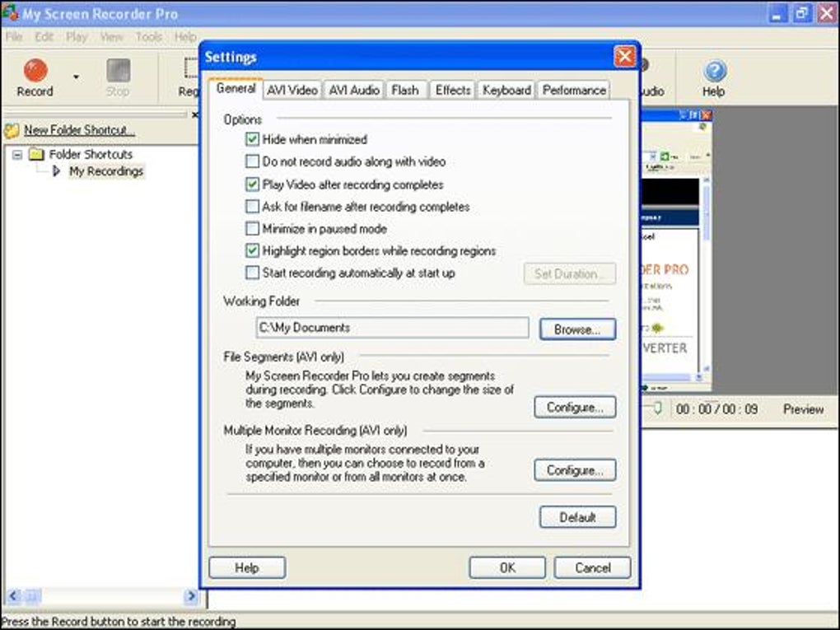Click the right arrow of folder pane scrollbar
This screenshot has width=840, height=630.
(191, 595)
